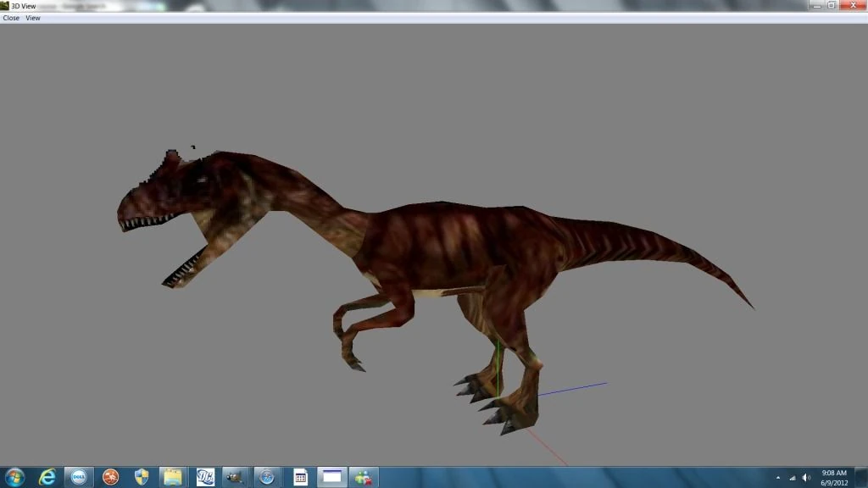This screenshot has width=868, height=488.
Task: Open the View menu
Action: click(33, 18)
